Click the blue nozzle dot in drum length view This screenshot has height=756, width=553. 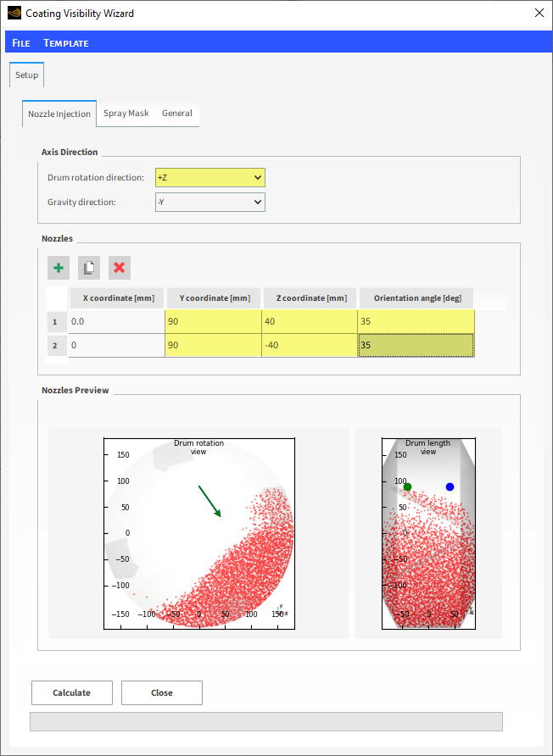point(450,486)
